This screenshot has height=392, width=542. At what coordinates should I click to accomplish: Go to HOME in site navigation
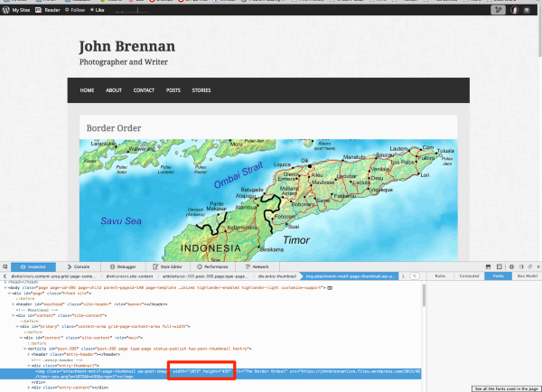click(x=87, y=90)
